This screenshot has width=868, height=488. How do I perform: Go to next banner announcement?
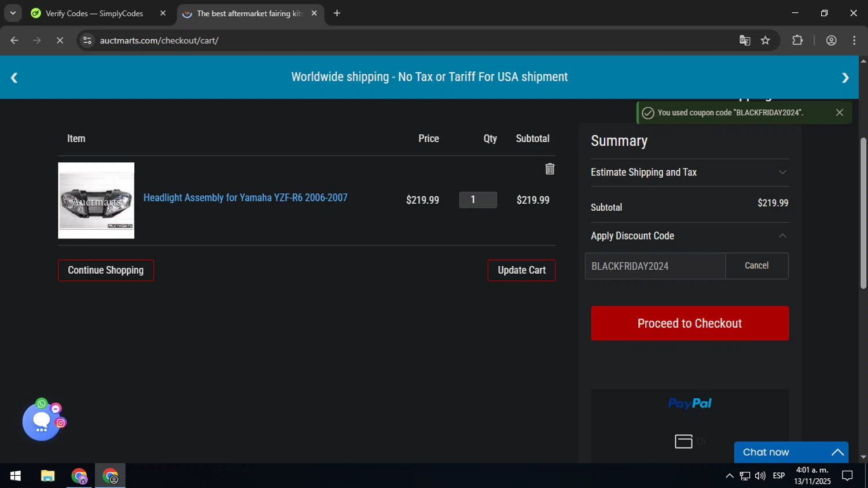coord(845,78)
